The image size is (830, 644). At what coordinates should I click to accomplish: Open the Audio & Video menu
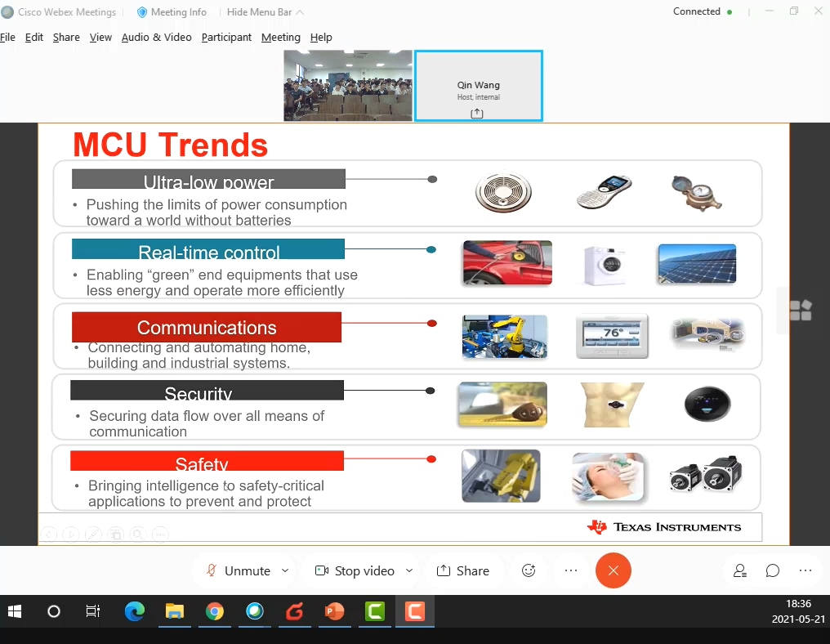coord(156,37)
